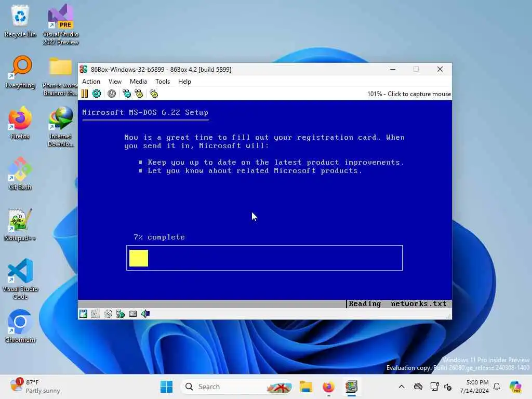Screen dimensions: 532x399
Task: Close the 86Box window
Action: [440, 69]
